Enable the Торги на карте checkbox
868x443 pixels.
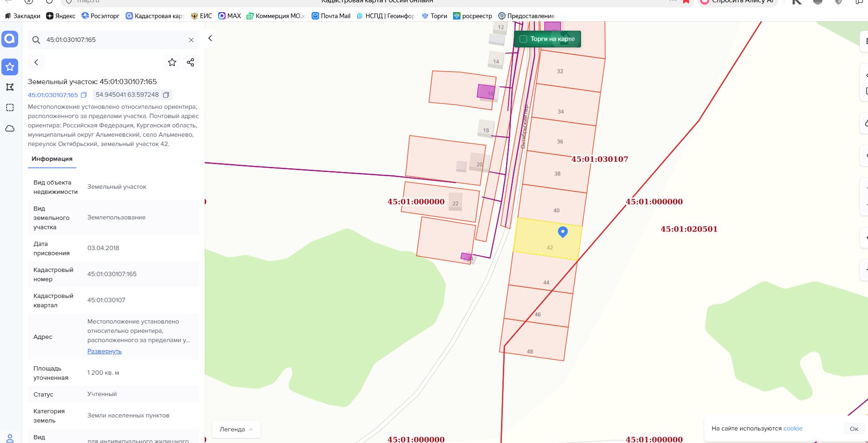(523, 39)
